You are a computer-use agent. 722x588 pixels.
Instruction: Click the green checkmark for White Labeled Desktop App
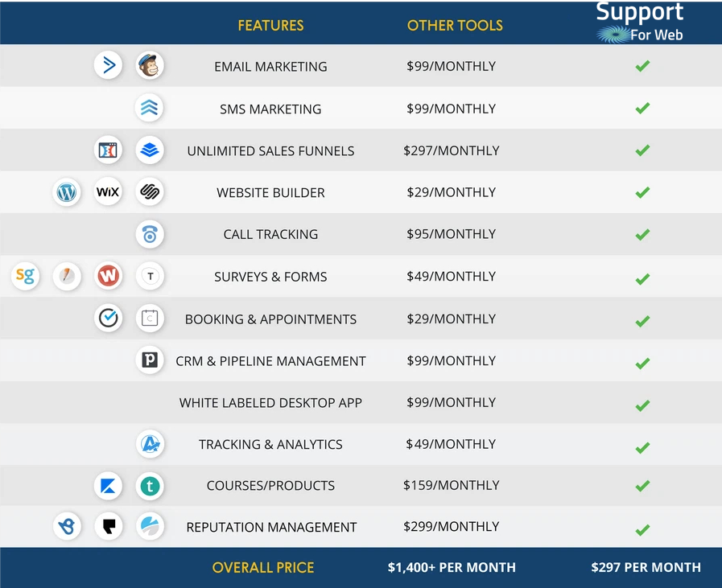pos(642,405)
